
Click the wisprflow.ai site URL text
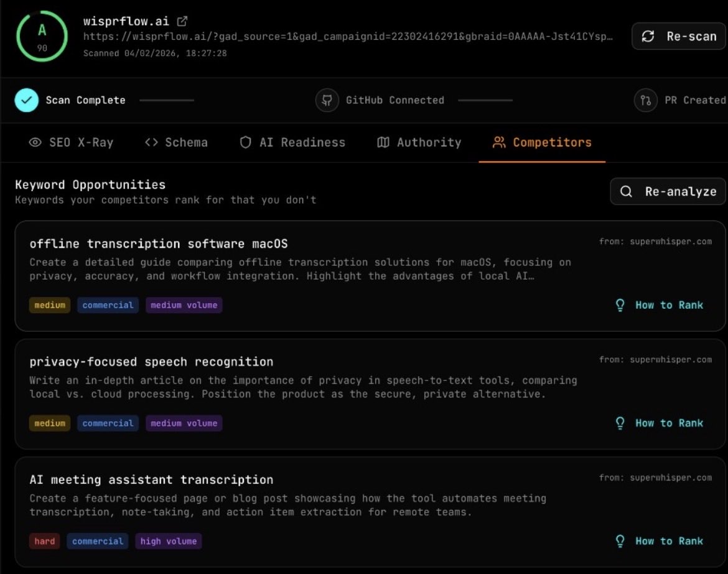pos(348,37)
